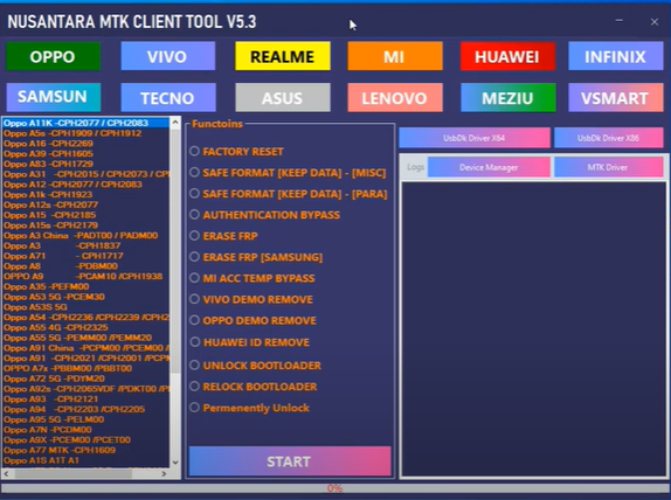Install UsbDk Driver X86
Image resolution: width=671 pixels, height=500 pixels.
[x=609, y=138]
